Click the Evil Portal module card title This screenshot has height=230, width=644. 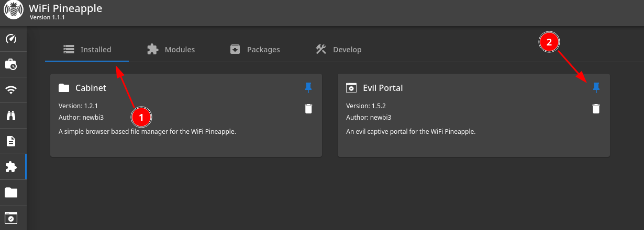(383, 88)
